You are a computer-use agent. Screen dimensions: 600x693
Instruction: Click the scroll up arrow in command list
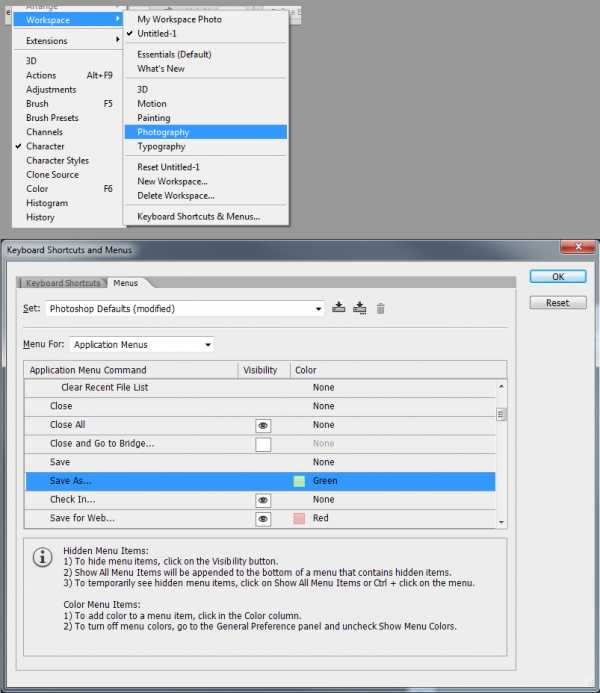[x=501, y=385]
